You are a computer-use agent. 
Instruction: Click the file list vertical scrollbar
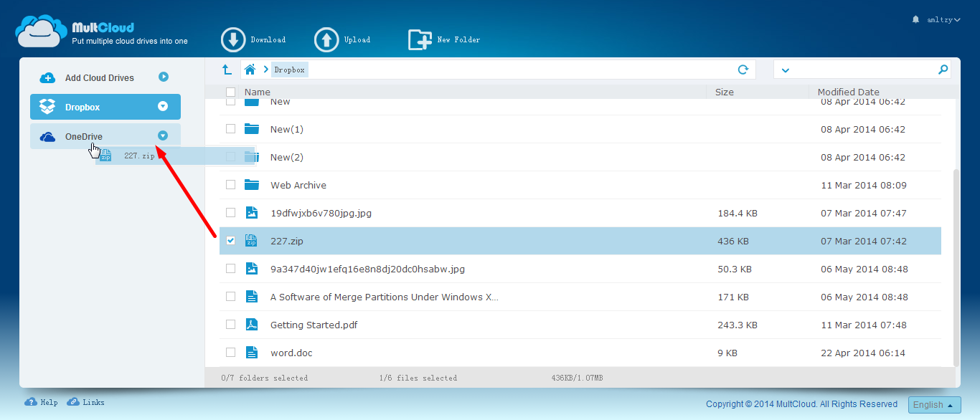[x=956, y=267]
